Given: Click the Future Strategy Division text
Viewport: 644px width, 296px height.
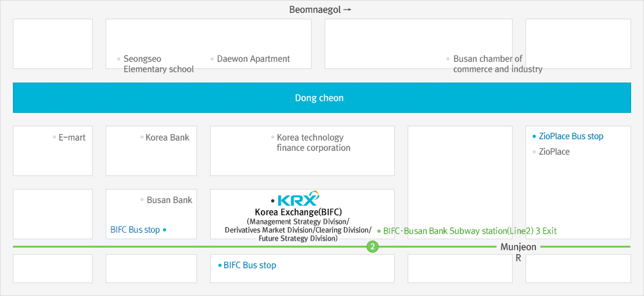Looking at the screenshot, I should click(x=298, y=238).
